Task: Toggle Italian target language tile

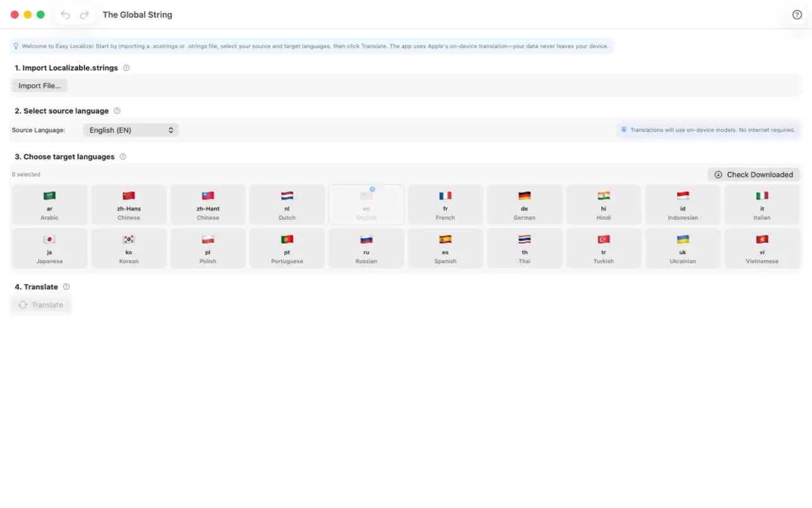Action: click(x=762, y=205)
